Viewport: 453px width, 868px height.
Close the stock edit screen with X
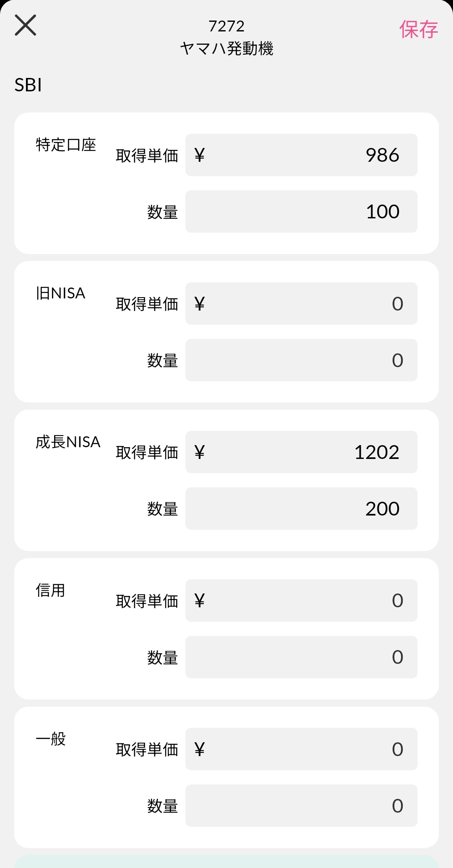pos(26,25)
